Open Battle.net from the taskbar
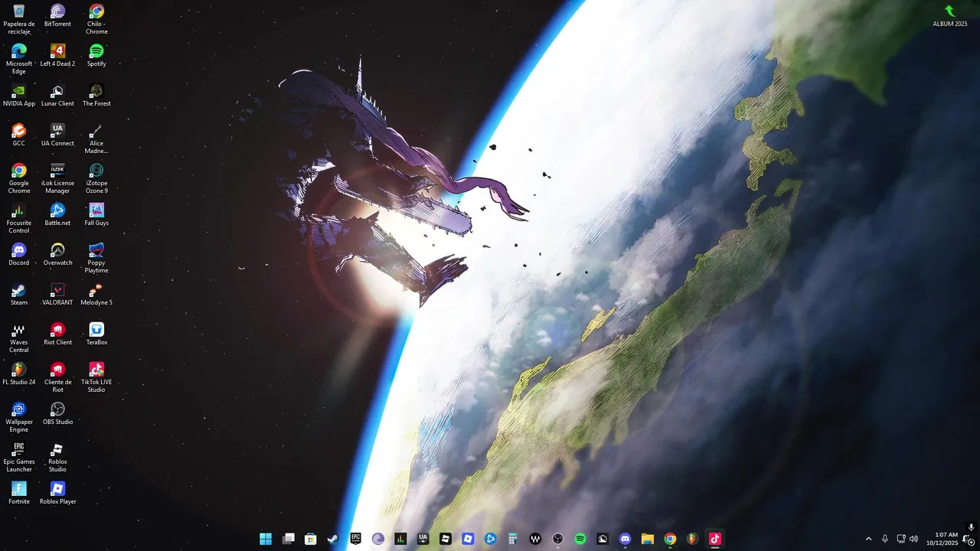Image resolution: width=980 pixels, height=551 pixels. [x=490, y=539]
